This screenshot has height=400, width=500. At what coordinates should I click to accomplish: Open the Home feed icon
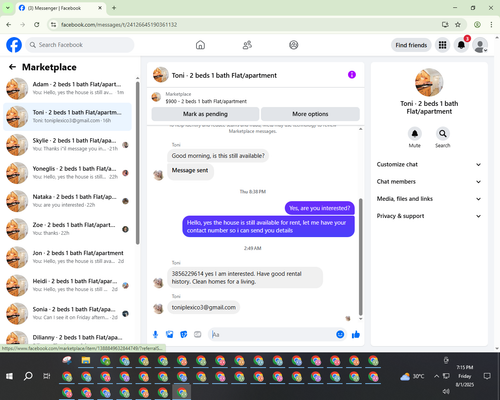tap(200, 45)
